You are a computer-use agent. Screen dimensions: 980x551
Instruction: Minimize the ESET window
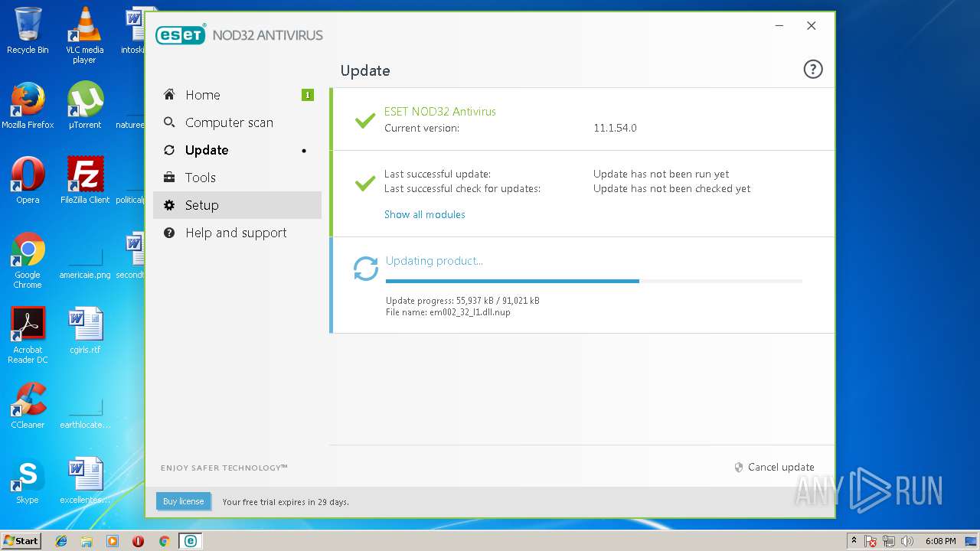pos(779,26)
